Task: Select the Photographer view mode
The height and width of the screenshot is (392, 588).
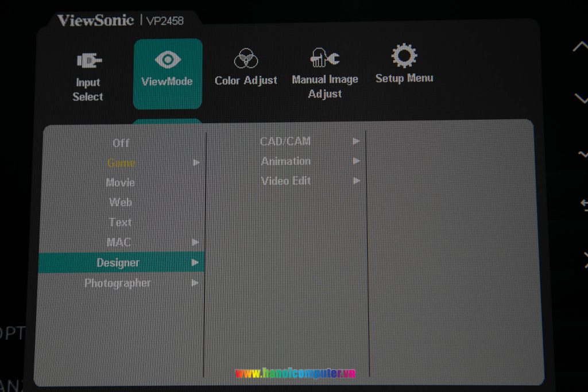Action: [x=117, y=284]
